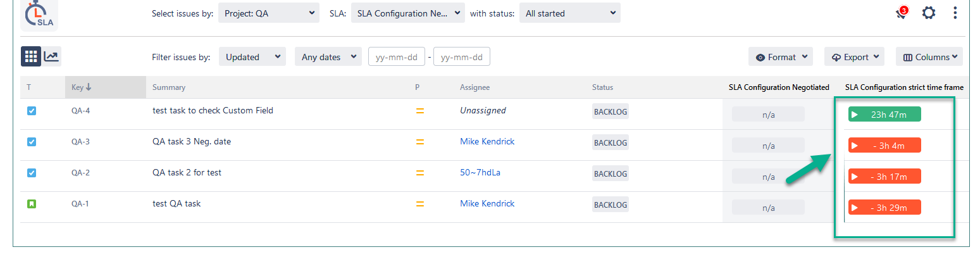Switch to table grid view
The image size is (980, 259).
pos(31,56)
